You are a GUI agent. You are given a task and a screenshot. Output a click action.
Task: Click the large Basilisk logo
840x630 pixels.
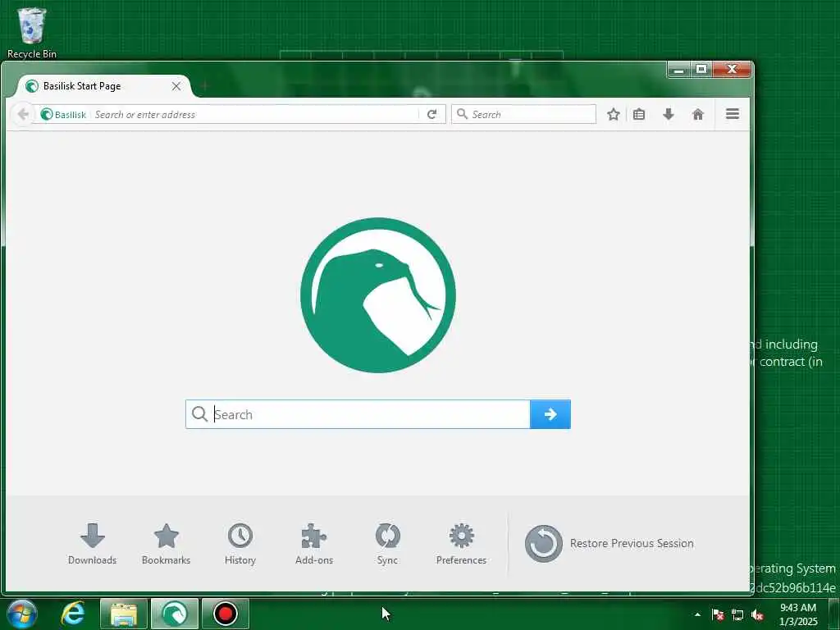point(378,295)
